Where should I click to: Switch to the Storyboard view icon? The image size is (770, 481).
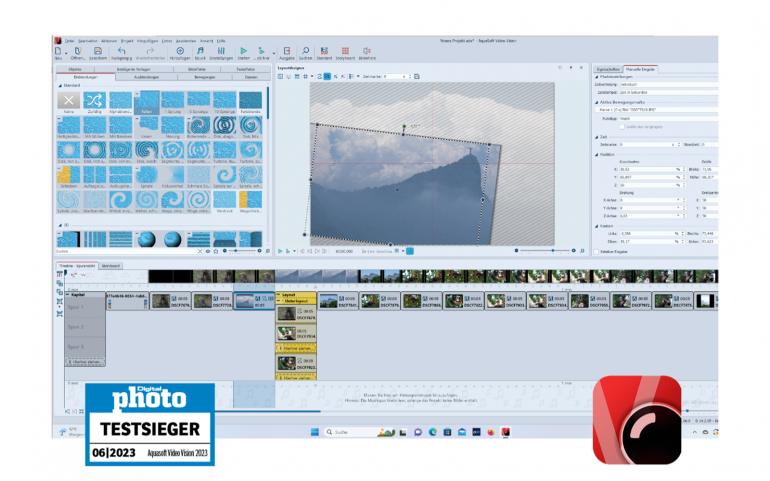[x=345, y=51]
